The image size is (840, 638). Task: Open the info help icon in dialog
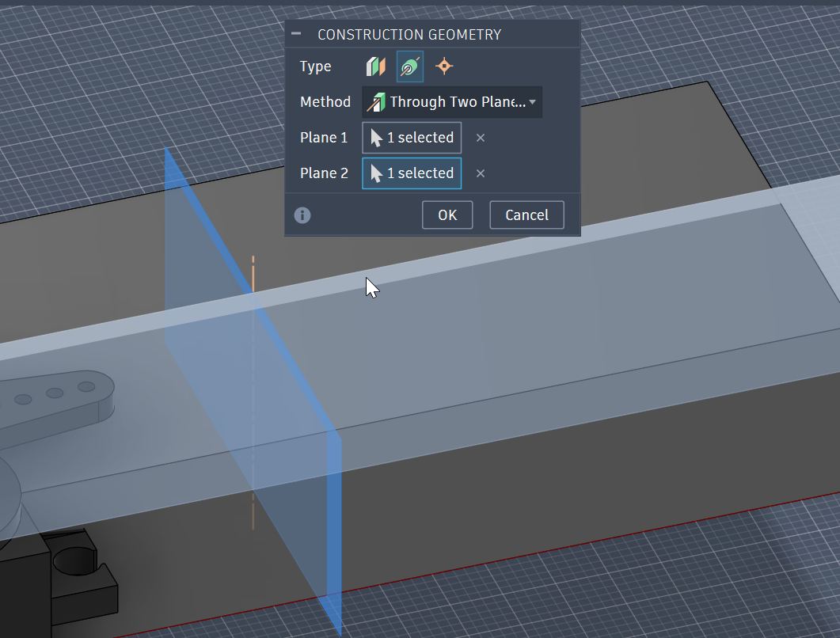[x=302, y=215]
